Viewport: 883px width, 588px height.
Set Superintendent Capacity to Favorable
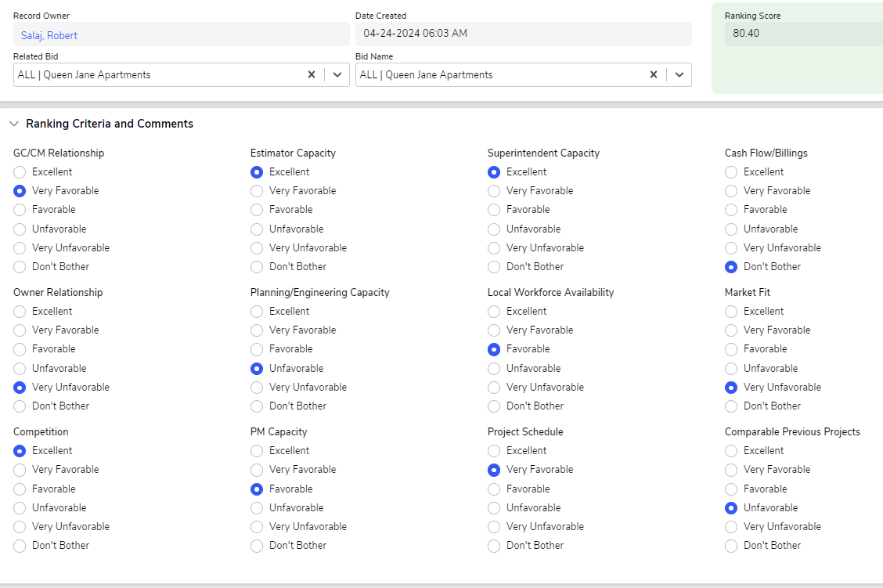pyautogui.click(x=494, y=210)
